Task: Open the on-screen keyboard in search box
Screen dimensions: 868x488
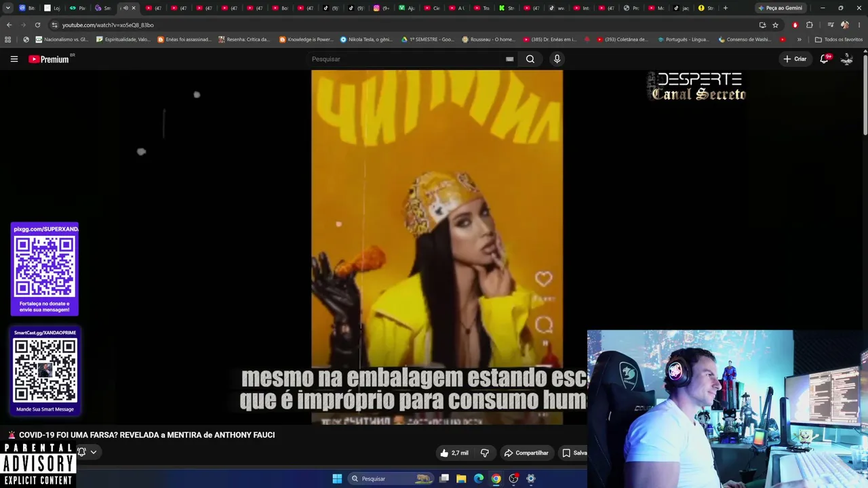Action: (x=509, y=59)
